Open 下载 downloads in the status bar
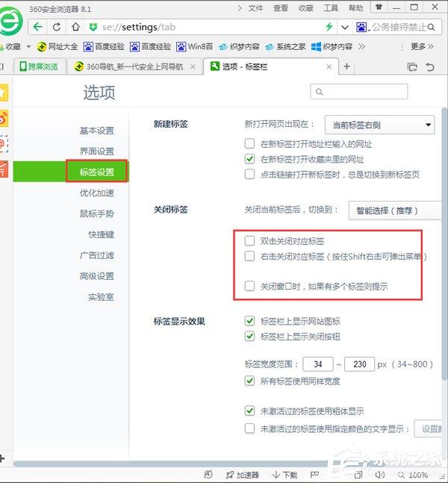Screen dimensions: 448x483 284,475
